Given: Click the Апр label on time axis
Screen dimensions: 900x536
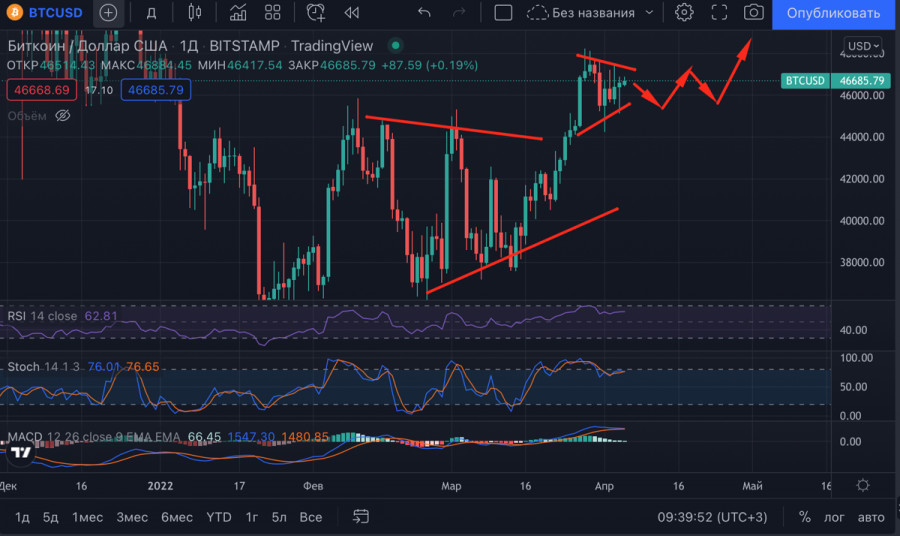Looking at the screenshot, I should click(604, 486).
